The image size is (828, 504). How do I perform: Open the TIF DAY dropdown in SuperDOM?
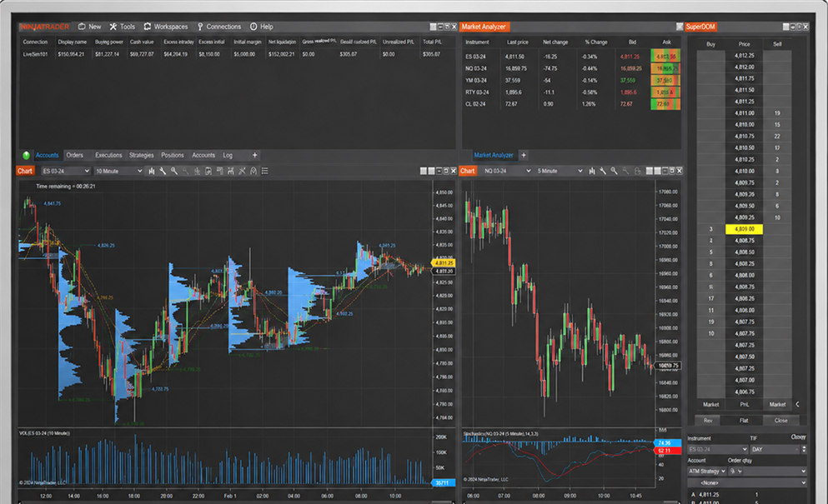click(x=775, y=449)
